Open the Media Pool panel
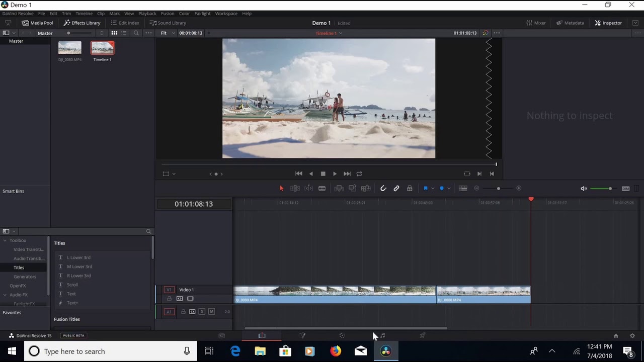Image resolution: width=644 pixels, height=362 pixels. (x=37, y=23)
